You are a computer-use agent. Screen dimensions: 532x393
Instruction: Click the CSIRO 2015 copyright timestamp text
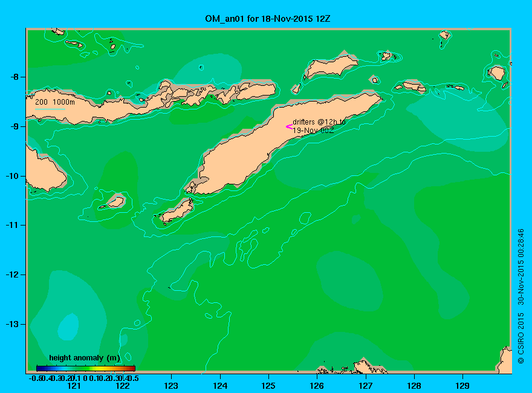pyautogui.click(x=521, y=296)
